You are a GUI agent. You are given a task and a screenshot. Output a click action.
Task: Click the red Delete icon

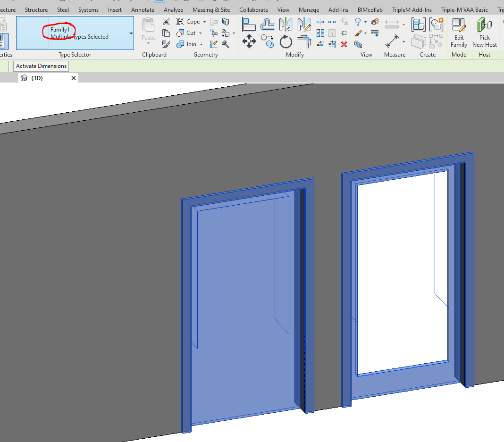[x=344, y=44]
